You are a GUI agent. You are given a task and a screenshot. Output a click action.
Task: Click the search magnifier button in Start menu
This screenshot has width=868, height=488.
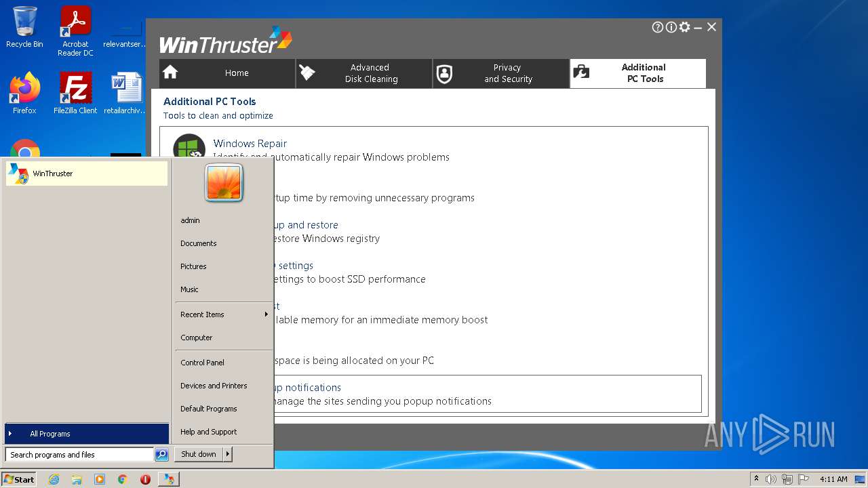[161, 455]
